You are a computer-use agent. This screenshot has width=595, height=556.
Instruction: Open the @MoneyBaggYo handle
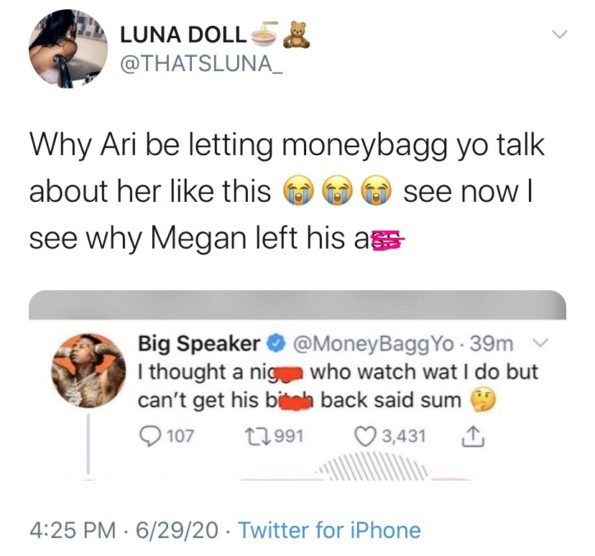coord(372,344)
